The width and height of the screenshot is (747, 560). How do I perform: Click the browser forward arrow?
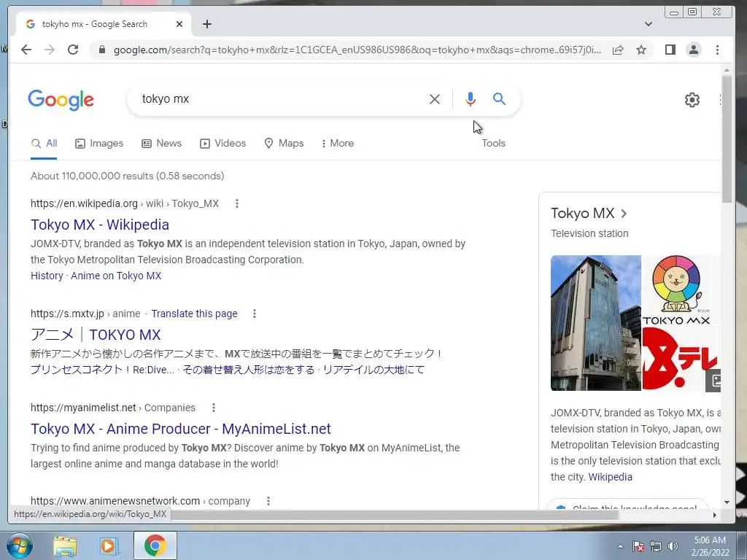[x=50, y=50]
